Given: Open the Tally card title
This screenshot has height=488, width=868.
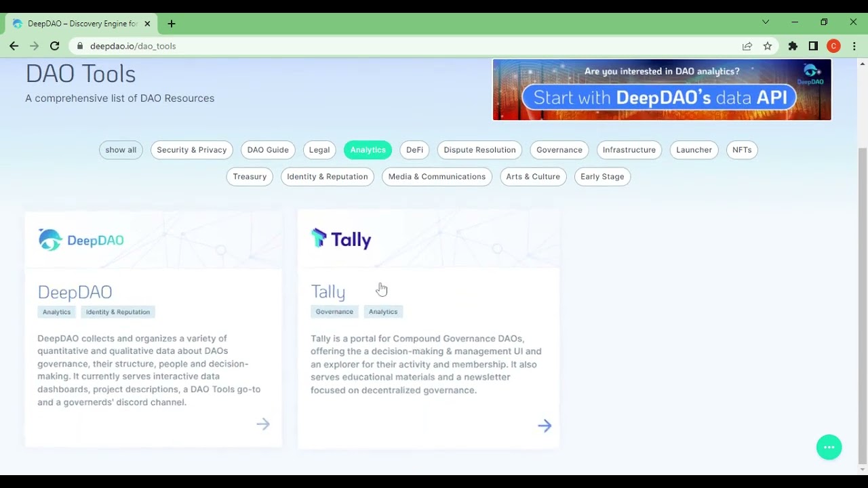Looking at the screenshot, I should pyautogui.click(x=328, y=292).
